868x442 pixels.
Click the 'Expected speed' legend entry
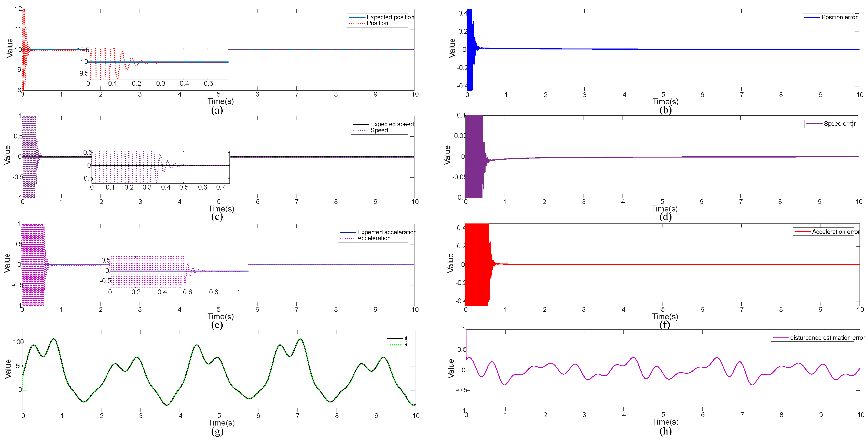point(392,124)
